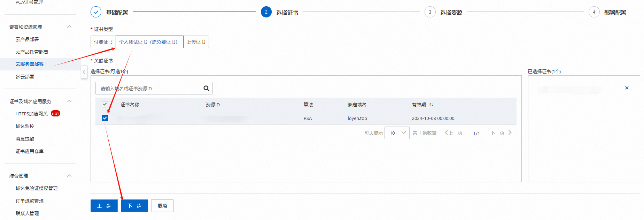Click the 证书名称 column header
The image size is (644, 220).
130,105
